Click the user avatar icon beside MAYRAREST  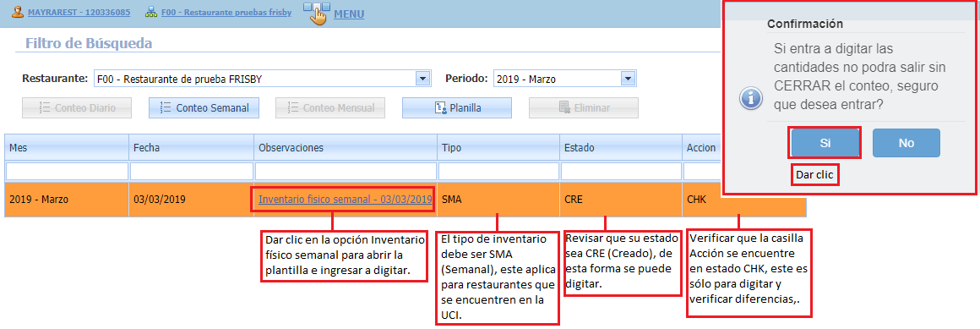point(18,12)
